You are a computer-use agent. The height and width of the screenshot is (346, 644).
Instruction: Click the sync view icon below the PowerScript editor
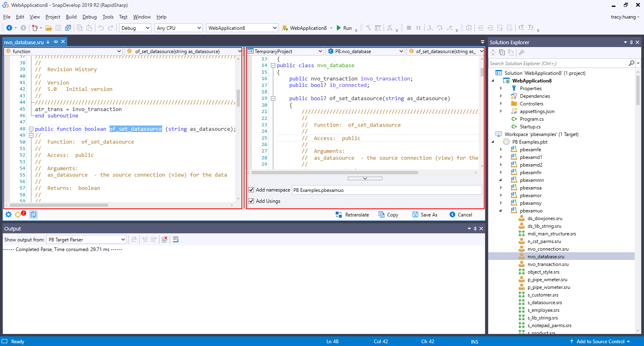(33, 214)
